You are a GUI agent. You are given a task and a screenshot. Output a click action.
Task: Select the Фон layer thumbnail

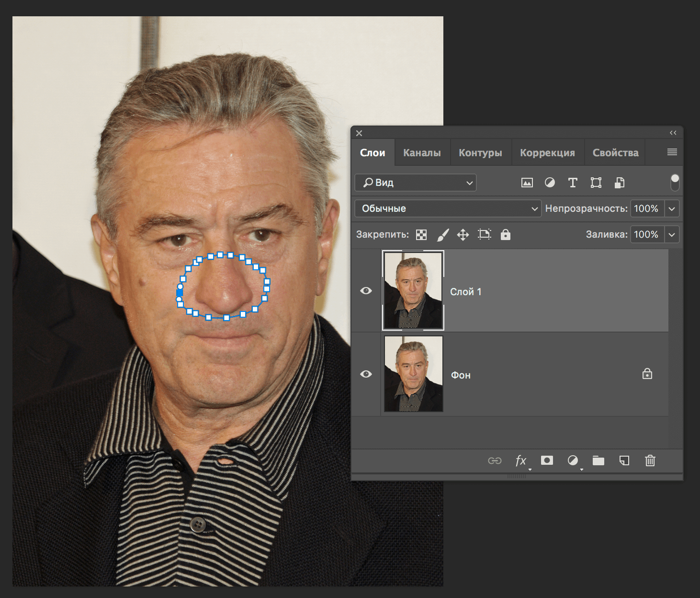pos(413,374)
